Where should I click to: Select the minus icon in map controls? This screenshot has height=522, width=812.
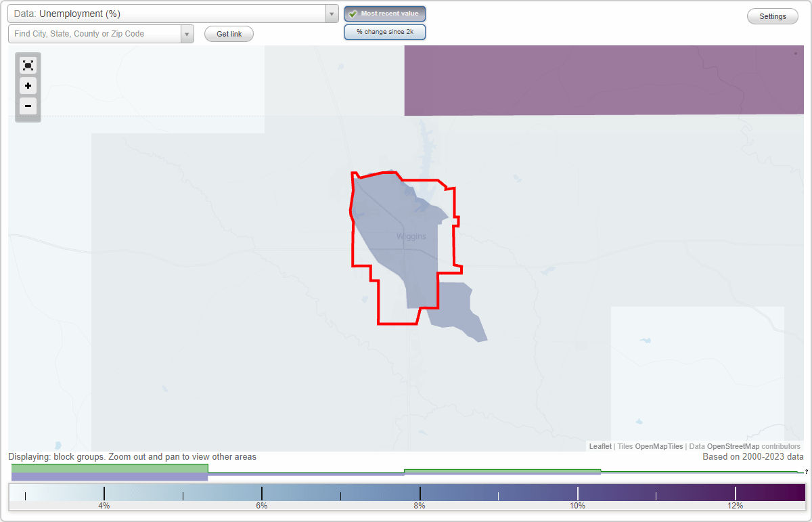click(28, 106)
